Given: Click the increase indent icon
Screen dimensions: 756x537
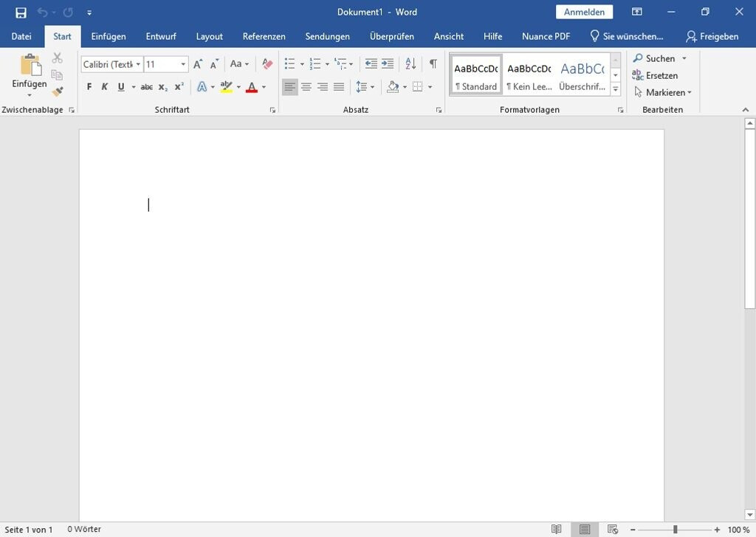Looking at the screenshot, I should click(x=388, y=64).
